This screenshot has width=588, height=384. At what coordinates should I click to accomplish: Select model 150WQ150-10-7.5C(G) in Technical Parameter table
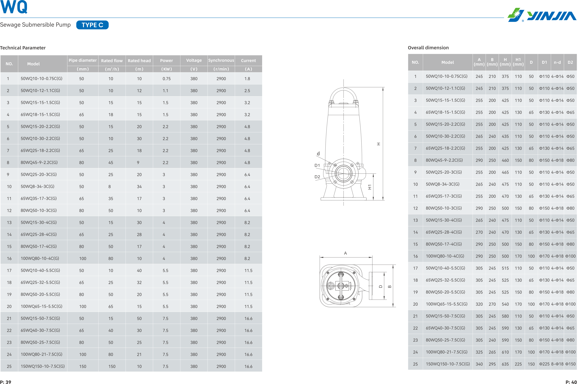tap(43, 366)
